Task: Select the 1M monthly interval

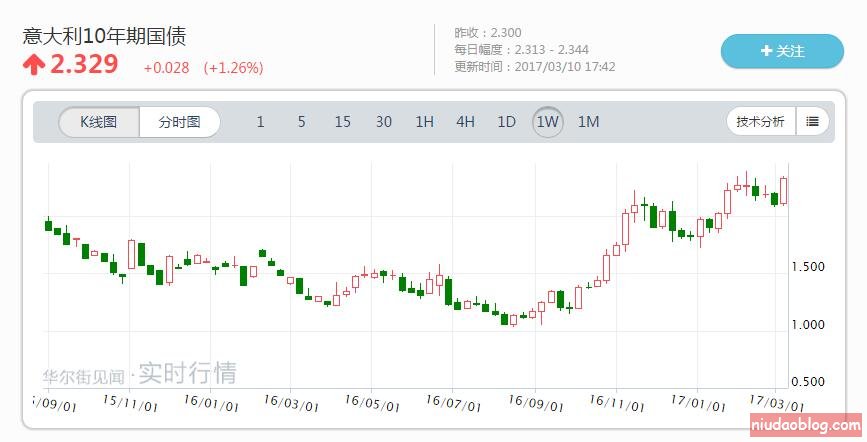Action: click(588, 122)
